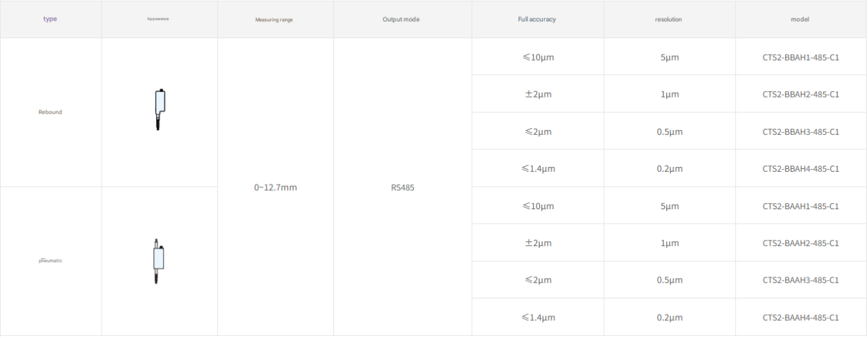
Task: Click the 0~12.7mm measuring range value
Action: (x=275, y=187)
